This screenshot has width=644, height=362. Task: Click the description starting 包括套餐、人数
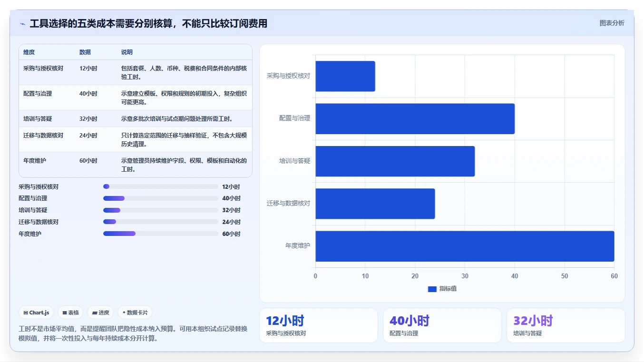click(x=184, y=72)
